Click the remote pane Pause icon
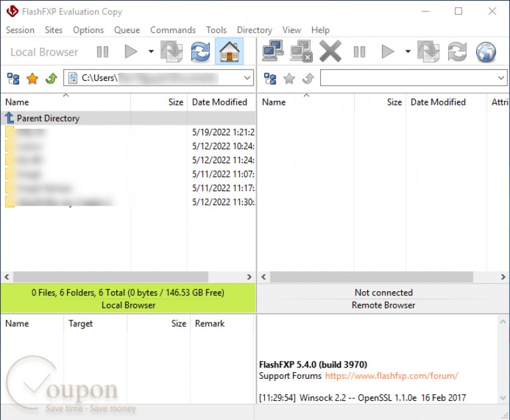510x420 pixels. pos(359,51)
